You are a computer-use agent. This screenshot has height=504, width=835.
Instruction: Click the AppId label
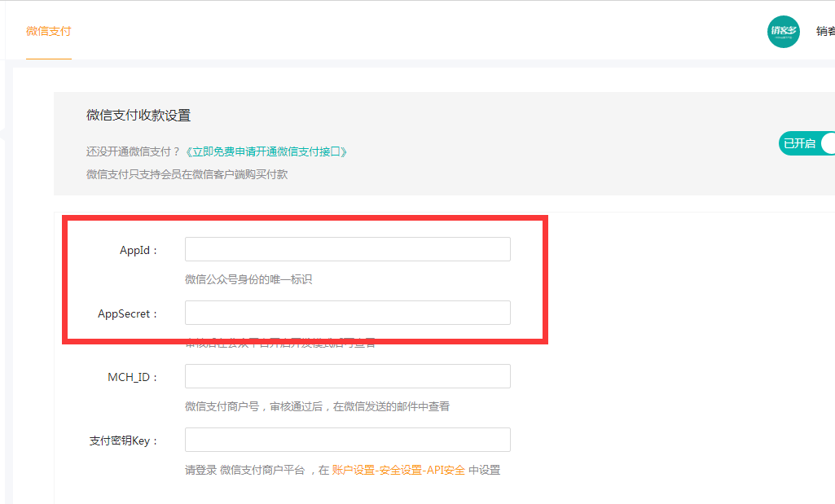pyautogui.click(x=138, y=250)
